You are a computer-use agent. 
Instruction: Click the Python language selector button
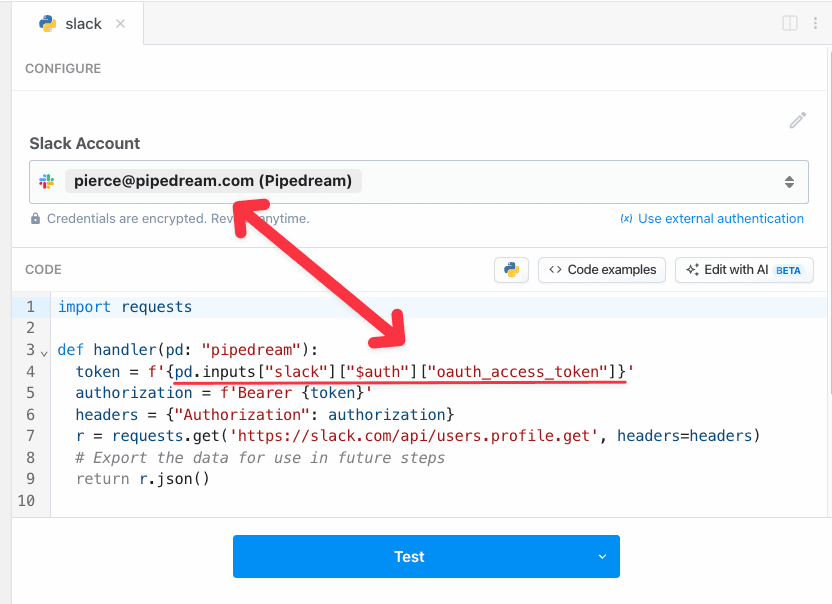512,270
